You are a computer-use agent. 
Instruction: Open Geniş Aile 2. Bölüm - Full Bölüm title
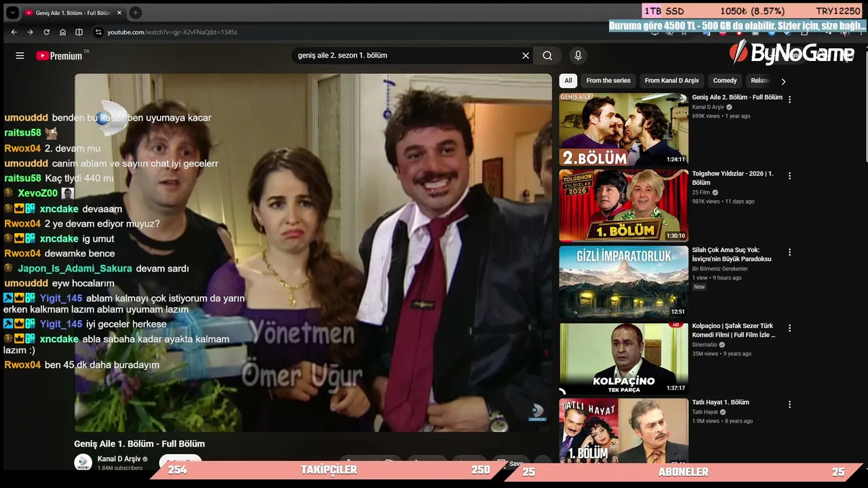click(x=737, y=98)
